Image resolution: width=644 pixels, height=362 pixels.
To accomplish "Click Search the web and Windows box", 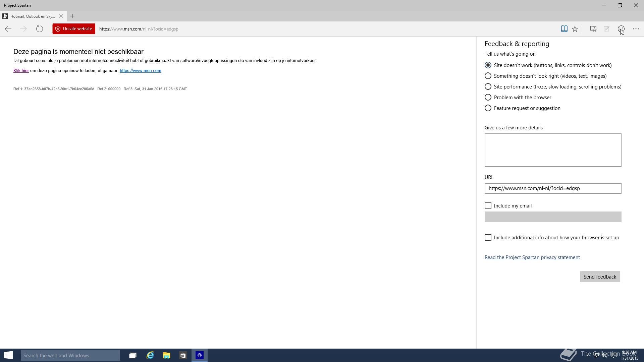I will click(70, 355).
